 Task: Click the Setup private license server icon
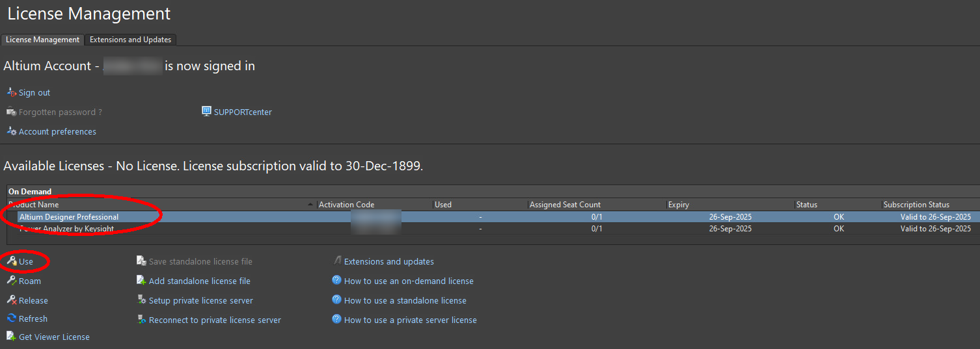(x=142, y=300)
